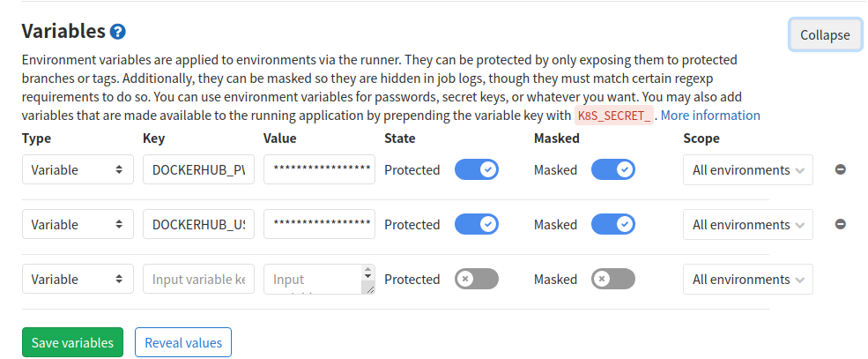868x359 pixels.
Task: Expand Scope dropdown for the second variable
Action: click(x=747, y=224)
